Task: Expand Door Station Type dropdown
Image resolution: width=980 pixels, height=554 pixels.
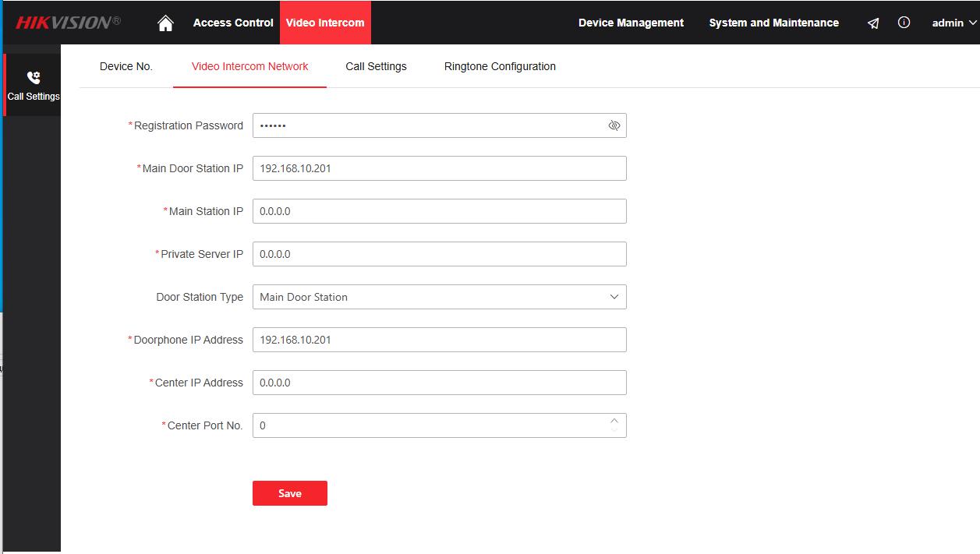Action: click(614, 297)
